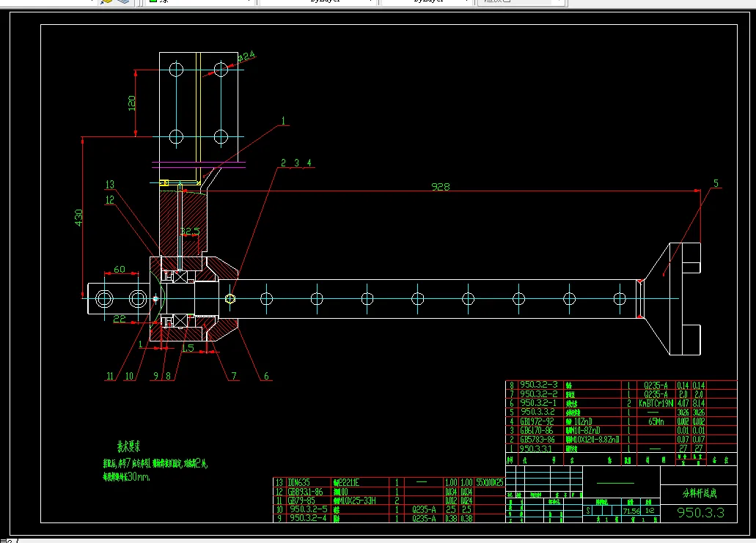This screenshot has width=756, height=543.
Task: Select callout label 7 below the housing
Action: (x=234, y=376)
